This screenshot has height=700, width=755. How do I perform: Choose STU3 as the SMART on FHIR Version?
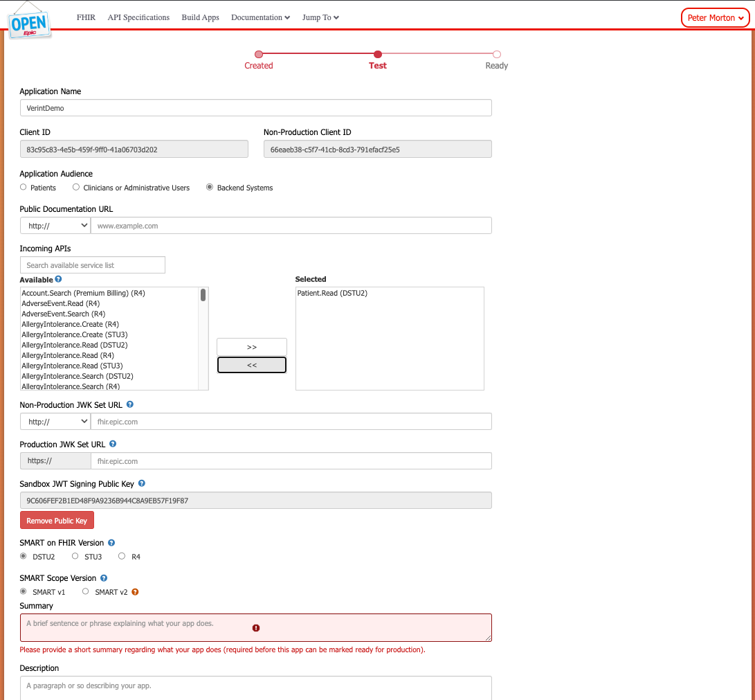tap(75, 556)
